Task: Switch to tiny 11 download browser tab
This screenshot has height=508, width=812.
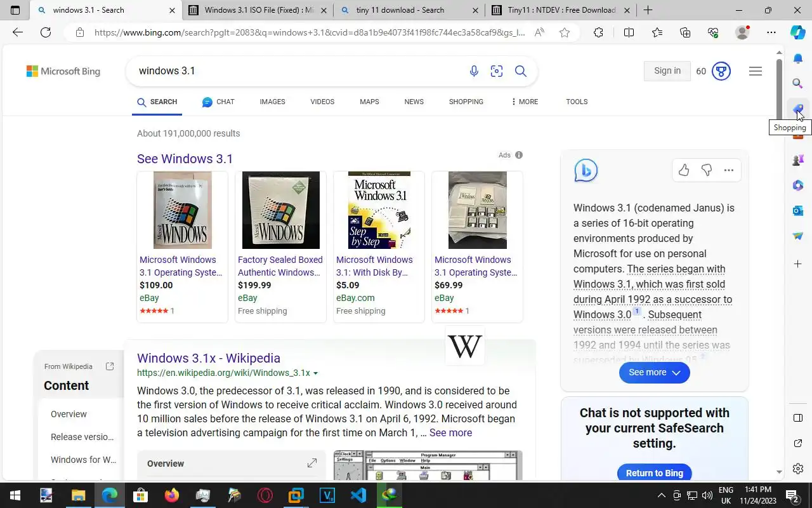Action: pos(409,10)
